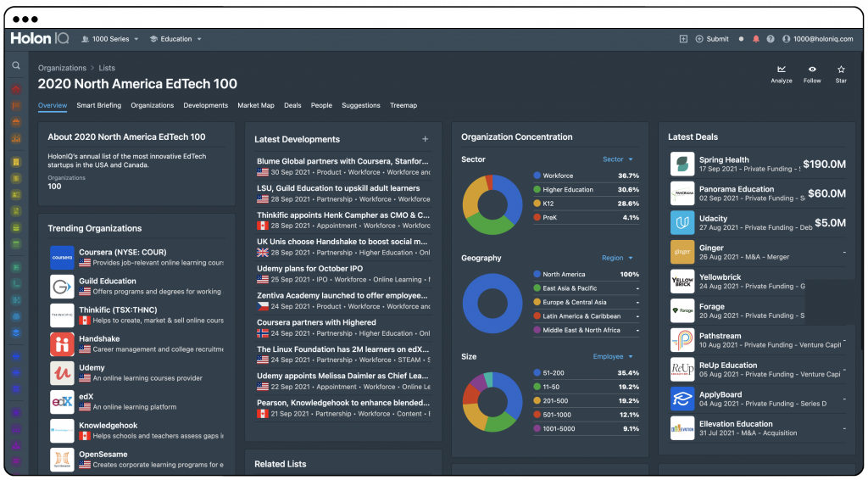Click the Thinkific logo thumbnail
This screenshot has height=480, width=868.
[x=62, y=315]
